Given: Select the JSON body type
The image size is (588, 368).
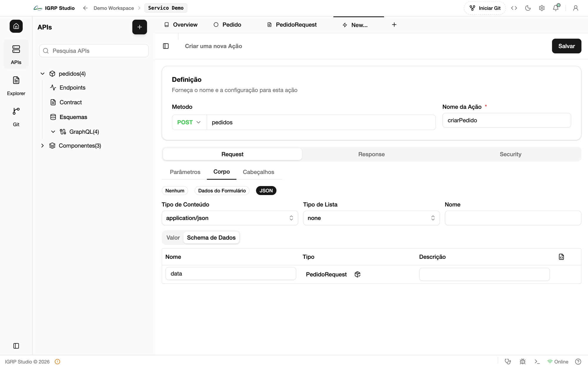Looking at the screenshot, I should [x=266, y=191].
